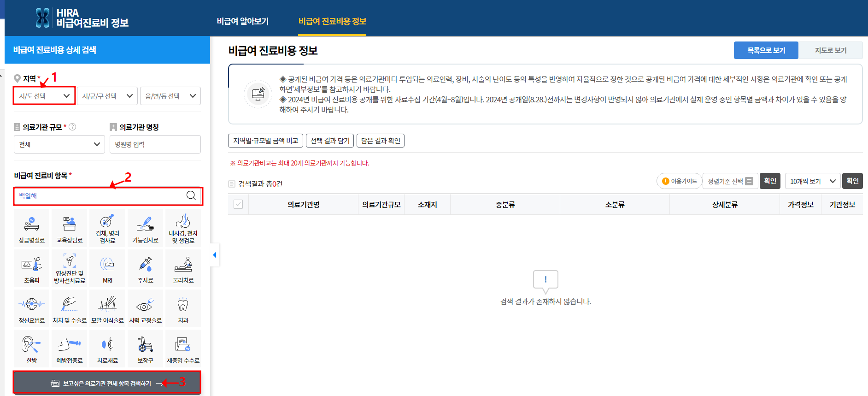Pick the 한방 category icon
Image resolution: width=868 pixels, height=396 pixels.
click(x=31, y=349)
